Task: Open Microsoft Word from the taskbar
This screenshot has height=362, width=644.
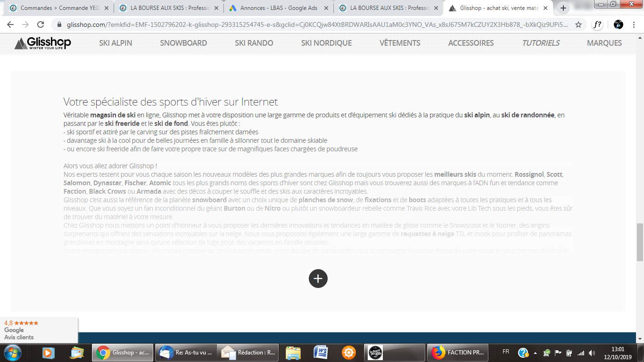Action: click(x=321, y=352)
